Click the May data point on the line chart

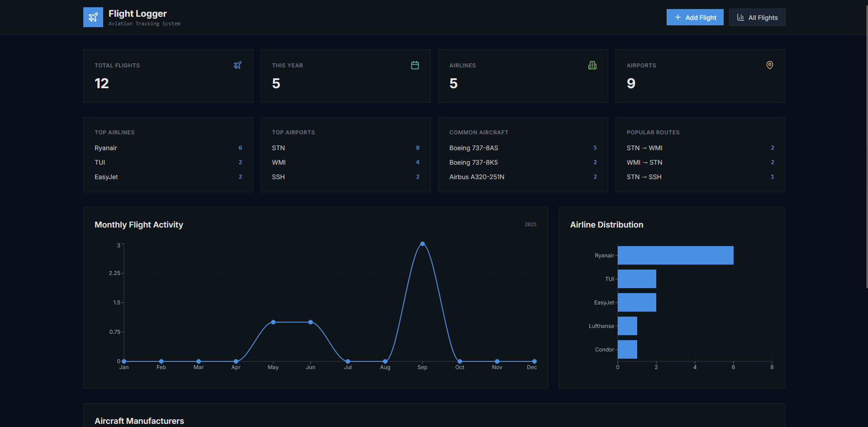pos(273,322)
